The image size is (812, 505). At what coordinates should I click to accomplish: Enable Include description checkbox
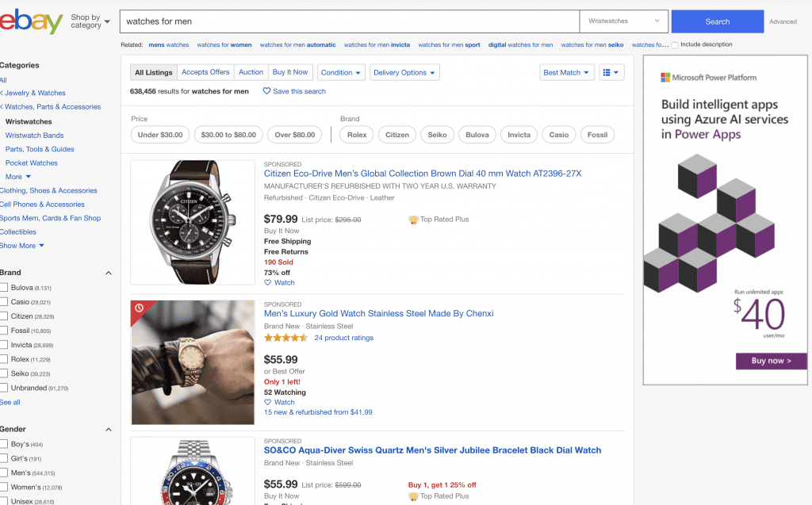(x=674, y=45)
